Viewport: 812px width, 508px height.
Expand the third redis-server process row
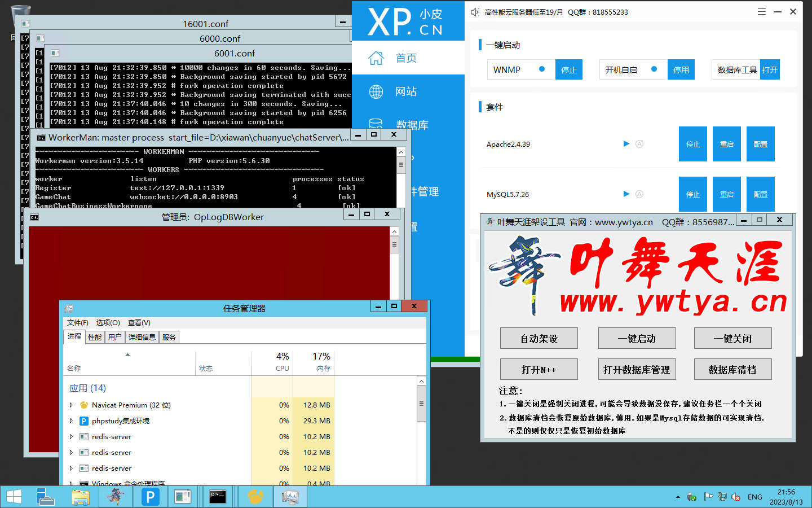click(x=71, y=468)
